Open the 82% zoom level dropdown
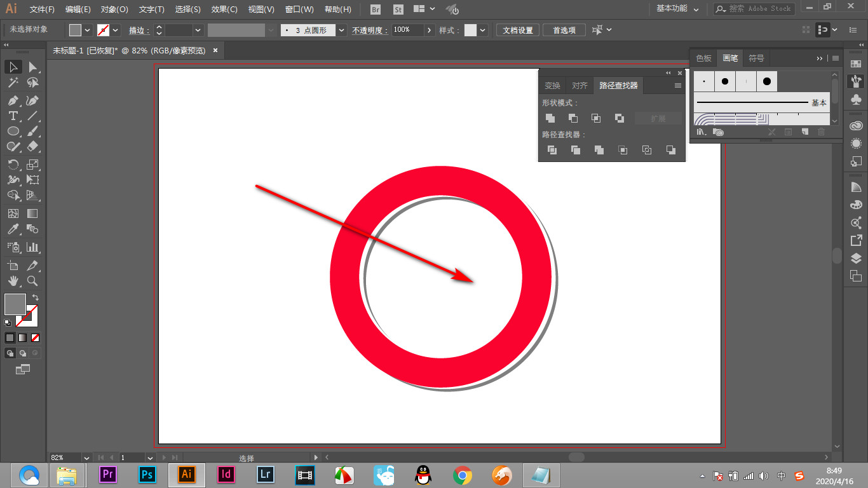Screen dimensions: 868x488 pos(87,457)
